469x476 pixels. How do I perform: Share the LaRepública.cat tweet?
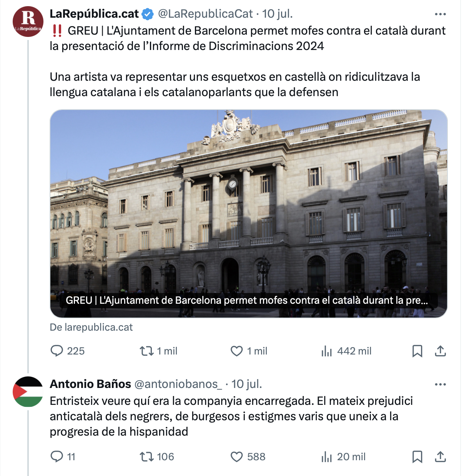(440, 351)
